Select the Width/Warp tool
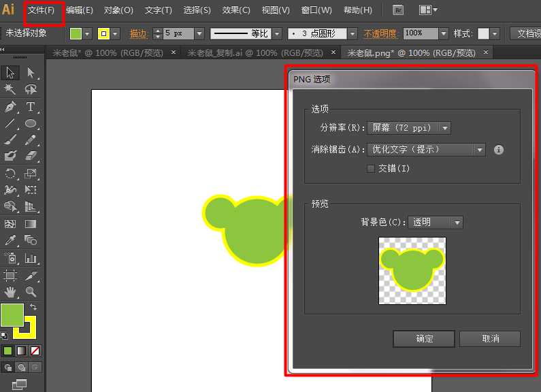 (x=10, y=190)
